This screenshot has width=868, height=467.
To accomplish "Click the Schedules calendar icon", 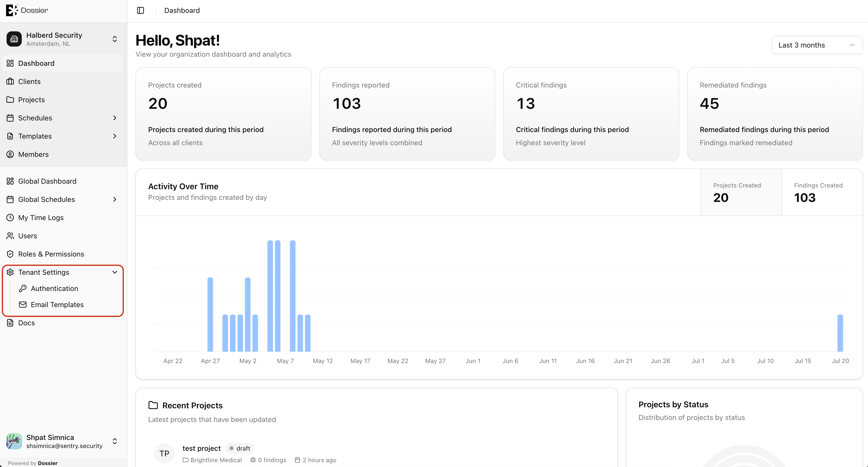I will pos(10,118).
